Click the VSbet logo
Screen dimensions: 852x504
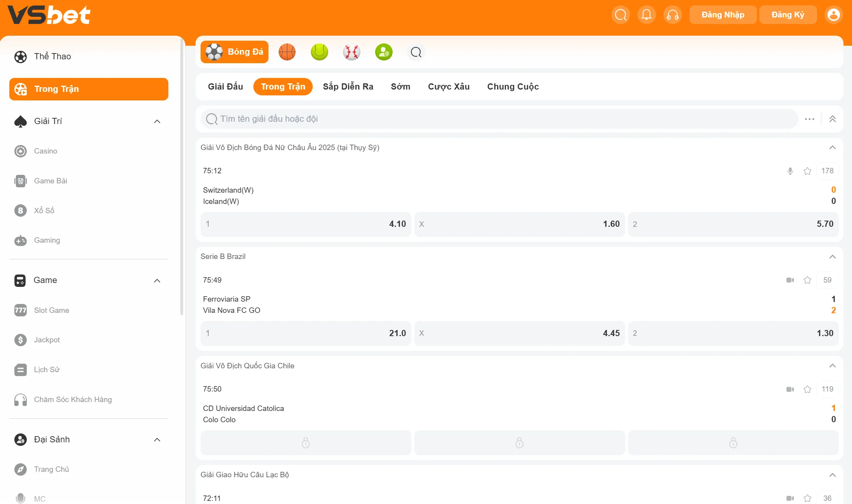click(x=49, y=15)
